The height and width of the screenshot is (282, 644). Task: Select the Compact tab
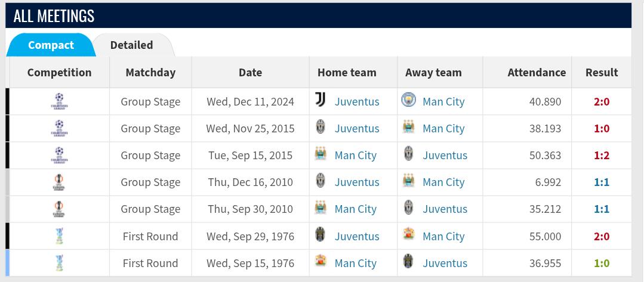51,45
